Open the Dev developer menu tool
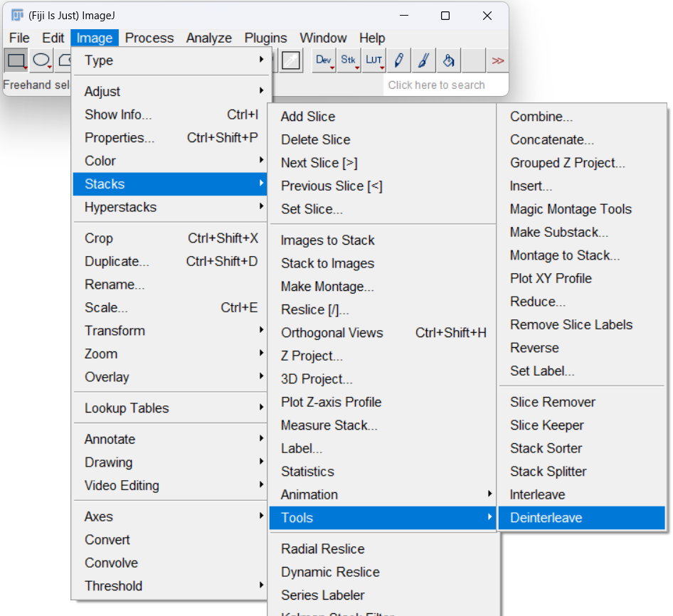 point(324,60)
